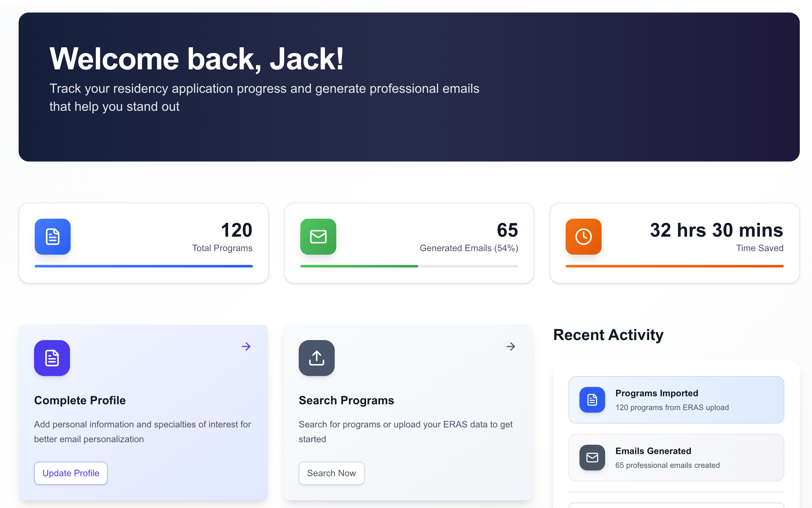Click the 120 programs from ERAS upload text
This screenshot has width=812, height=508.
[673, 407]
